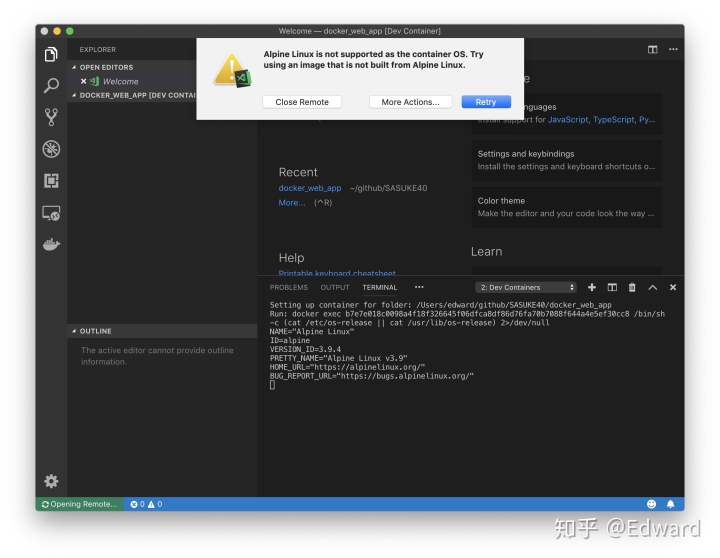The image size is (720, 558).
Task: Click the '~/github/SASUKE40' path text
Action: coord(388,188)
